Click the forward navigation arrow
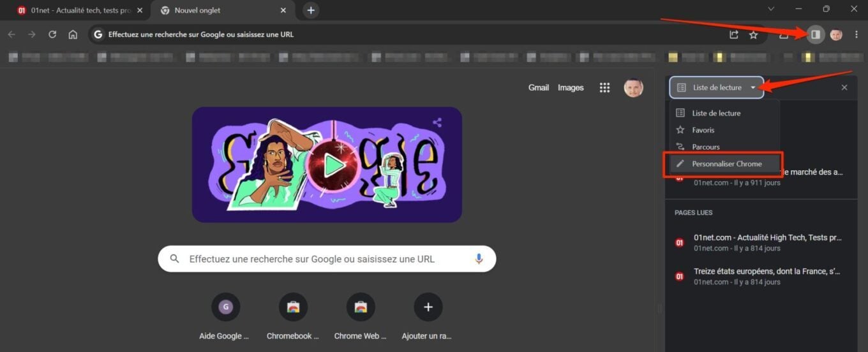 pyautogui.click(x=32, y=34)
